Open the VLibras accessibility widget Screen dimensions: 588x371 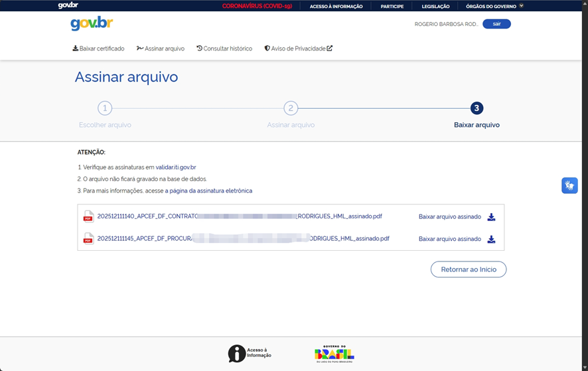pos(569,186)
